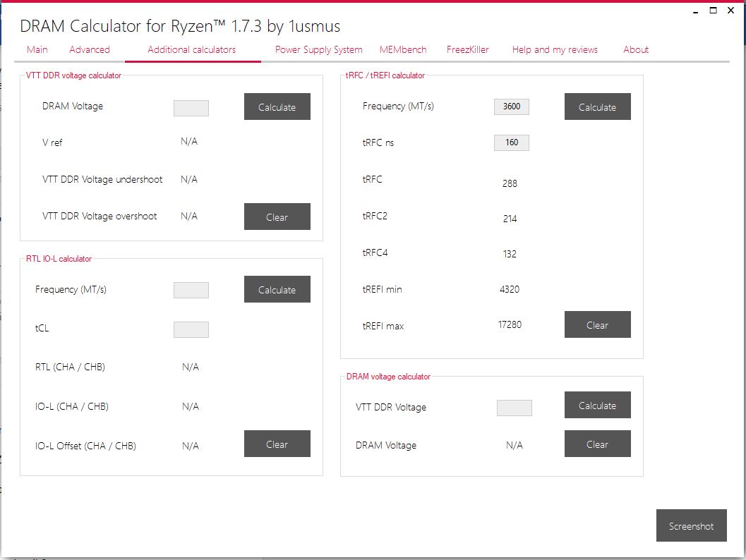Click the VTT DDR voltage calculator heading

(73, 75)
